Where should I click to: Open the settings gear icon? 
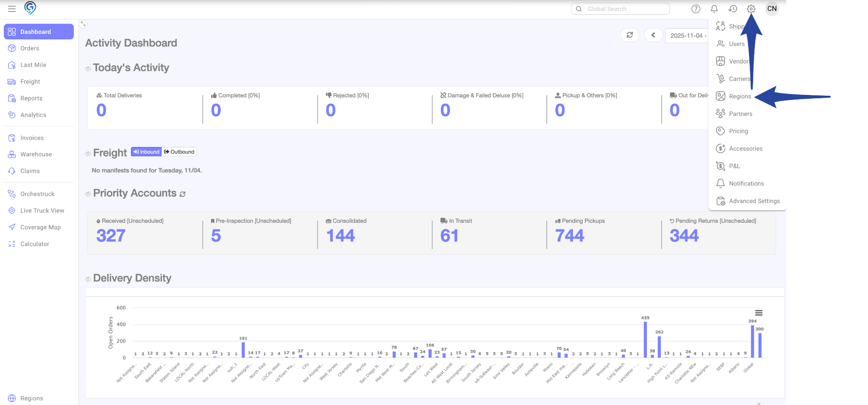751,9
